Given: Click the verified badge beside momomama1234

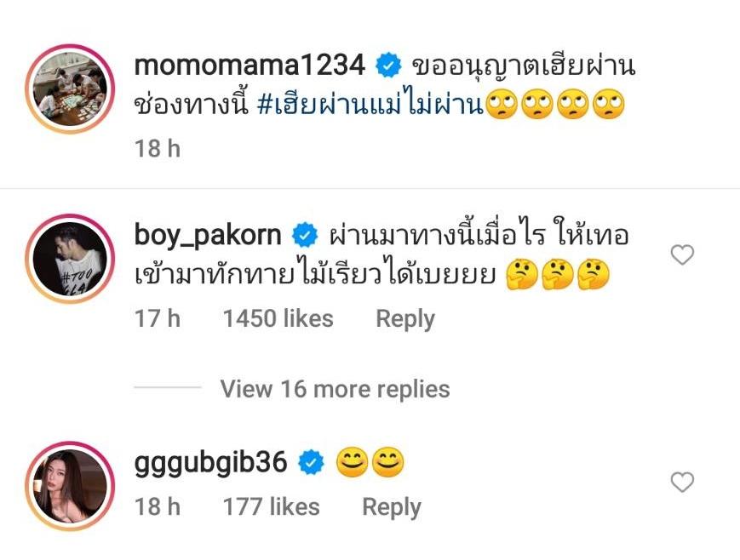Looking at the screenshot, I should tap(388, 66).
